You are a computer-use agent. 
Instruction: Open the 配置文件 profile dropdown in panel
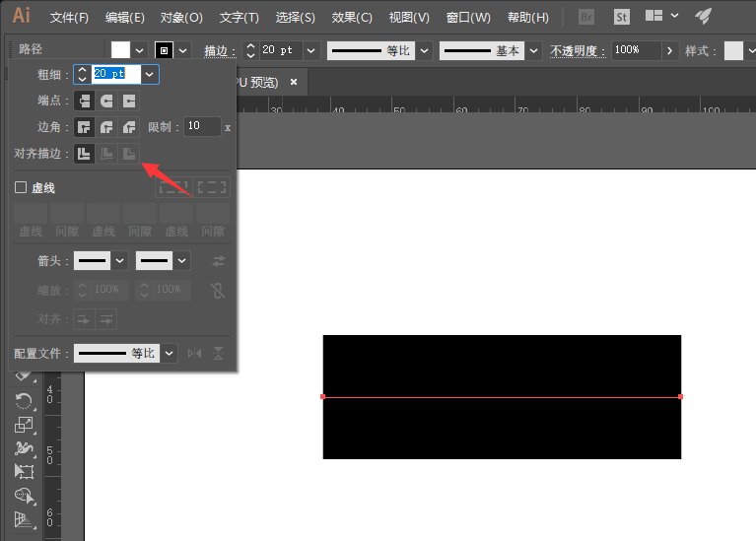point(169,354)
